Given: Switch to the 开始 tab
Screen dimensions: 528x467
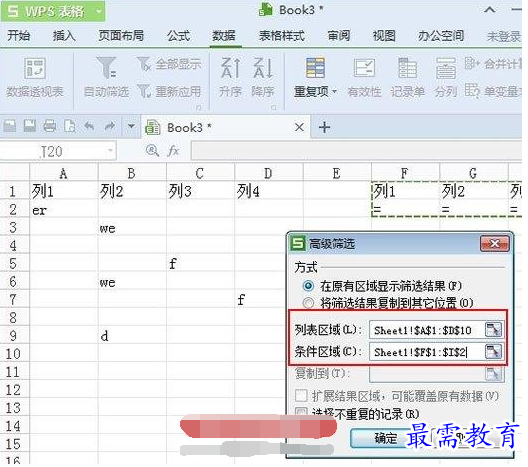Looking at the screenshot, I should (19, 36).
